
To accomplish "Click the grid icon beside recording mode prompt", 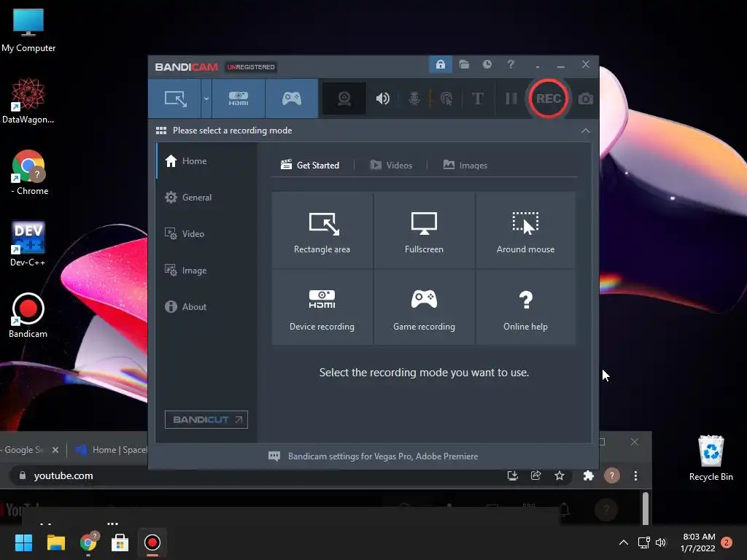I will pyautogui.click(x=161, y=131).
